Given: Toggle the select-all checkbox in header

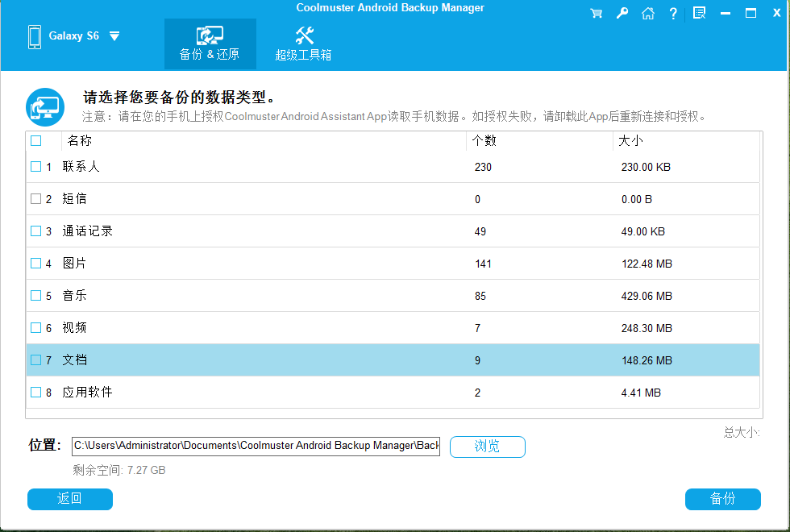Looking at the screenshot, I should point(35,140).
